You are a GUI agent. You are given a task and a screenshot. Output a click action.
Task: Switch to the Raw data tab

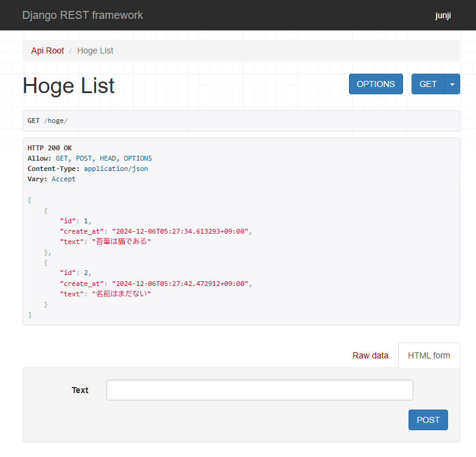click(370, 355)
